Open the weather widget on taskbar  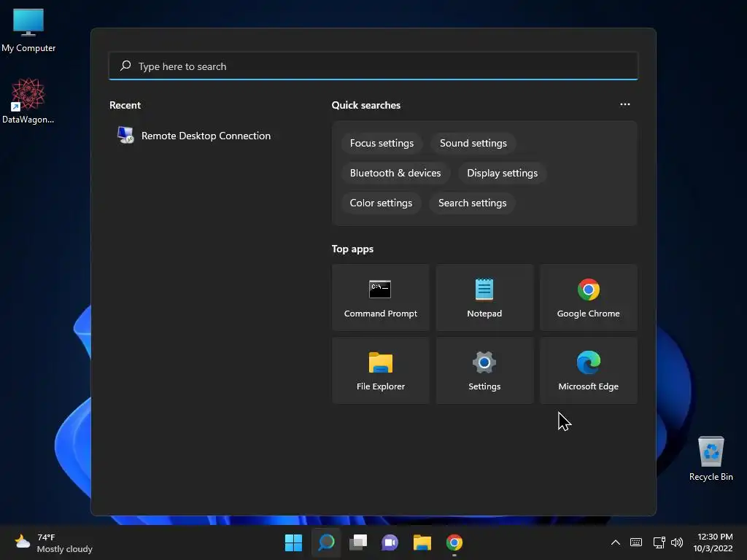[x=53, y=542]
